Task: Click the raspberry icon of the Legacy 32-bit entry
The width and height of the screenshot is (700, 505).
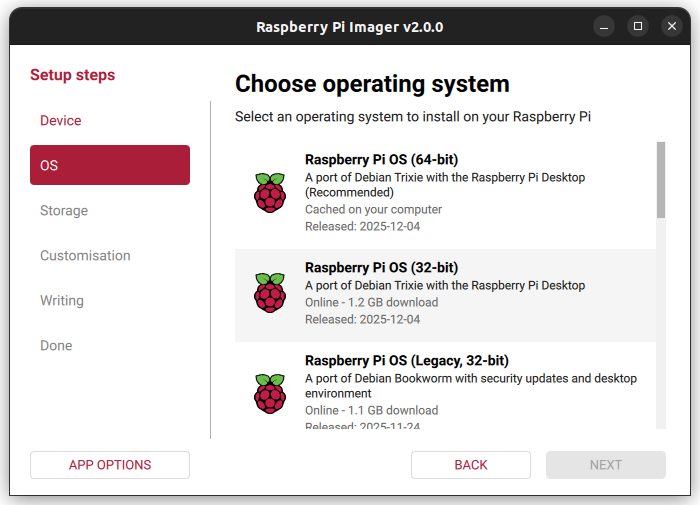Action: pyautogui.click(x=269, y=394)
